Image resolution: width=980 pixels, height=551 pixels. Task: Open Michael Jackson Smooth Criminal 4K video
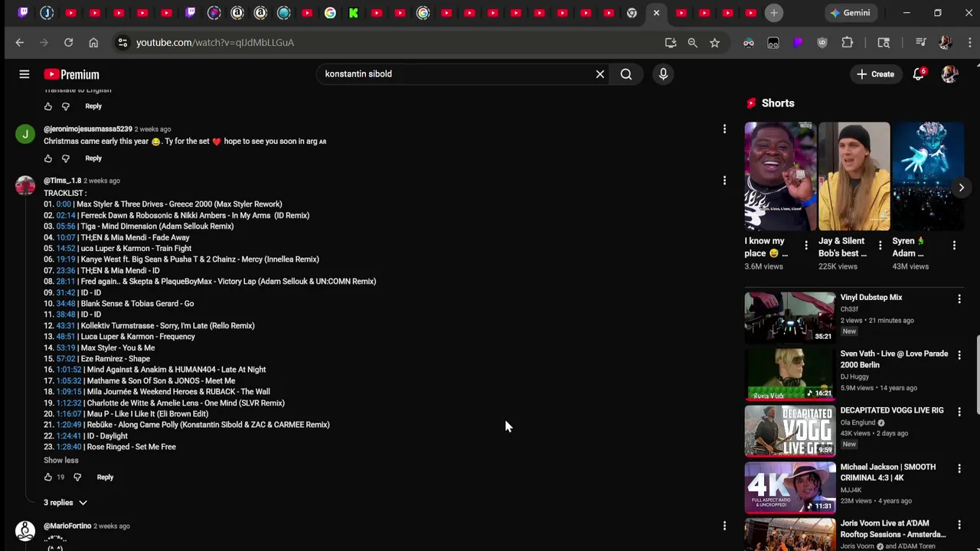[x=789, y=487]
